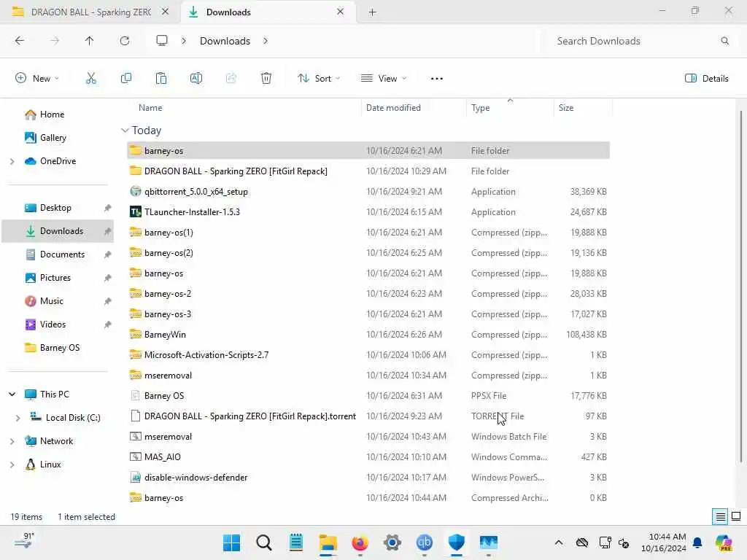Image resolution: width=747 pixels, height=560 pixels.
Task: Click the Cut scissors icon in toolbar
Action: point(91,79)
